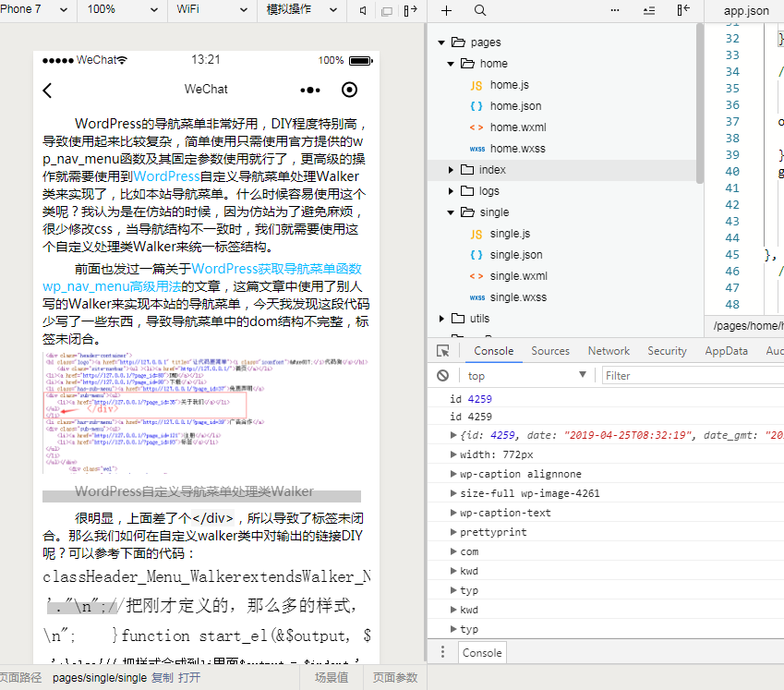Viewport: 784px width, 690px height.
Task: Tap the code screenshot image in article
Action: 206,413
